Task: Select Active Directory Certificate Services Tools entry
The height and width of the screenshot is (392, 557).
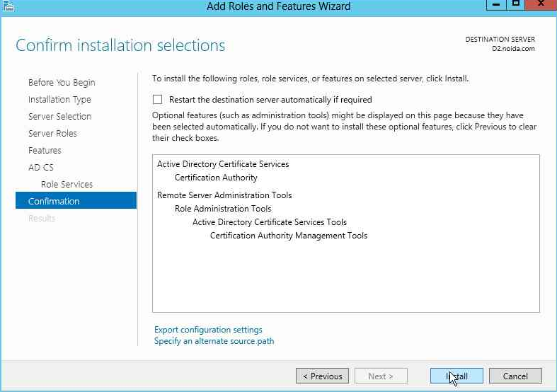Action: coord(270,222)
